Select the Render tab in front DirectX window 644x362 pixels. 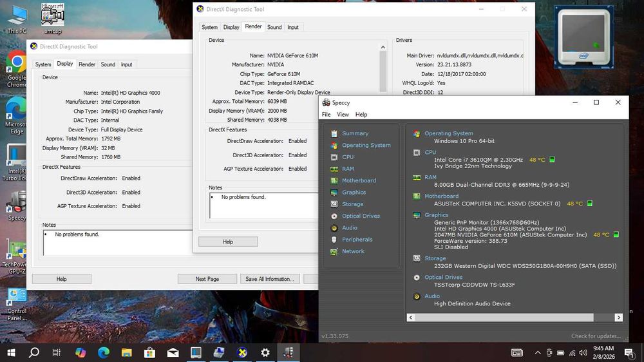pyautogui.click(x=253, y=26)
